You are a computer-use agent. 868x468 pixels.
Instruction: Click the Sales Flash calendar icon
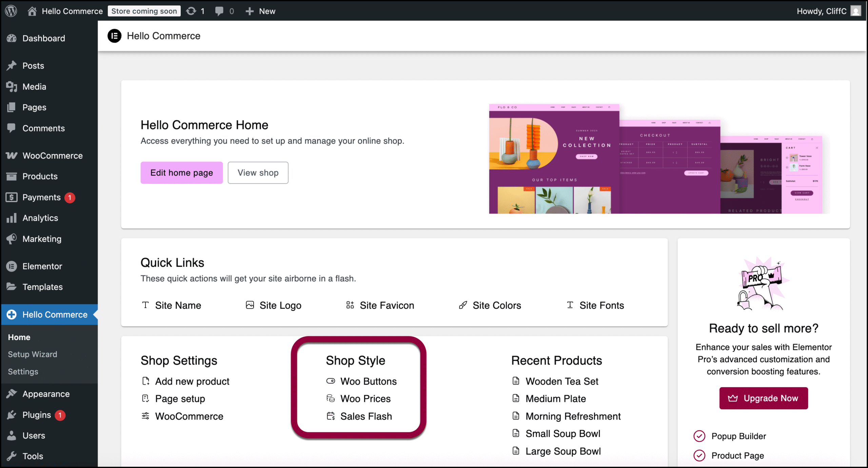[x=331, y=416]
